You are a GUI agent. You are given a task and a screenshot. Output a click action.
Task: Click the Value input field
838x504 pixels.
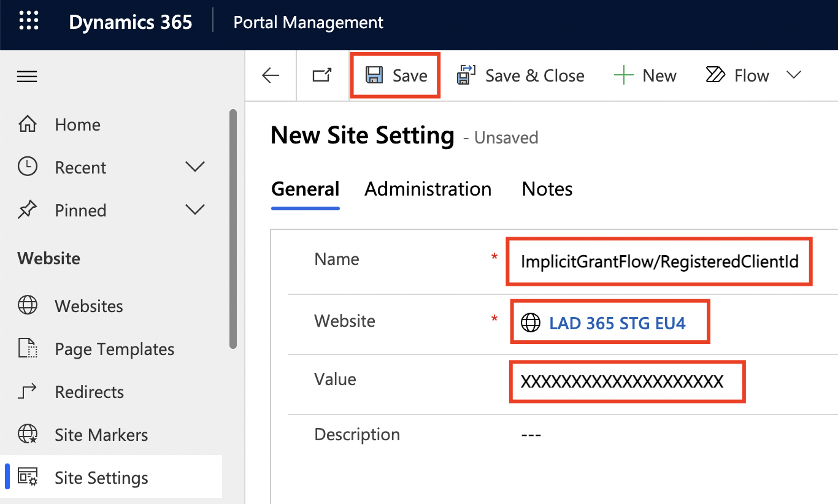(x=627, y=382)
